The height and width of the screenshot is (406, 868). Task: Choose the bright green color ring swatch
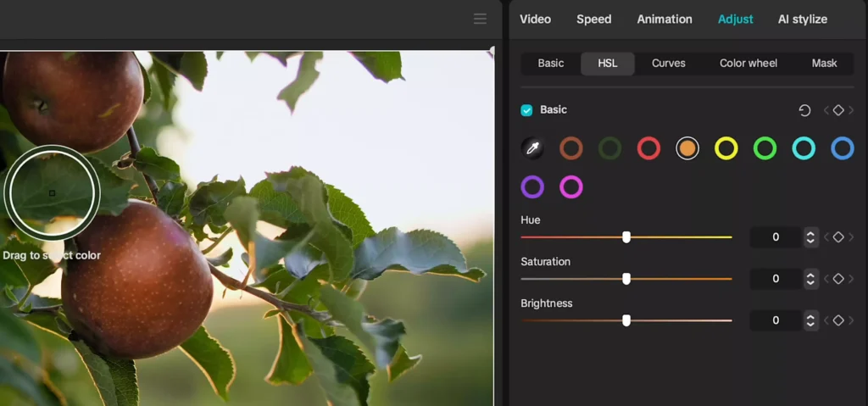click(765, 148)
